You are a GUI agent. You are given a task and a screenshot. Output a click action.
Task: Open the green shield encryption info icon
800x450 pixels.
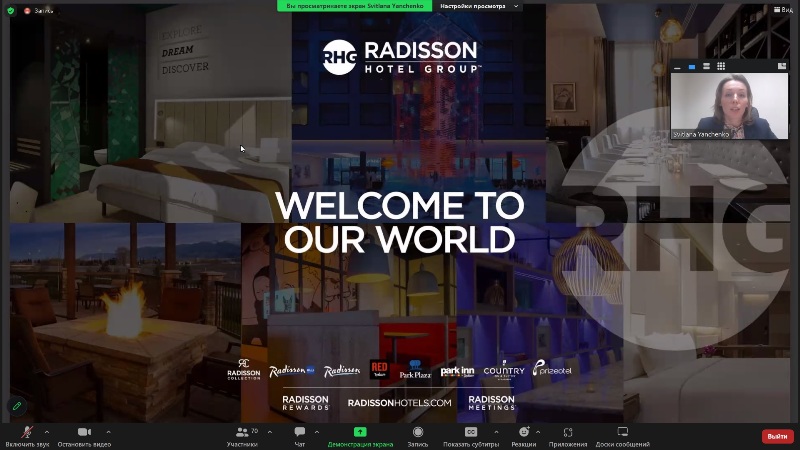coord(11,10)
